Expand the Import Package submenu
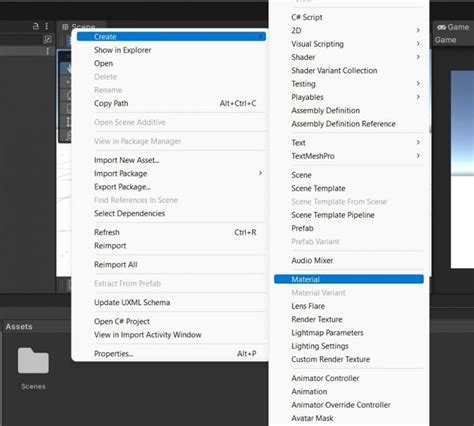 pos(171,173)
